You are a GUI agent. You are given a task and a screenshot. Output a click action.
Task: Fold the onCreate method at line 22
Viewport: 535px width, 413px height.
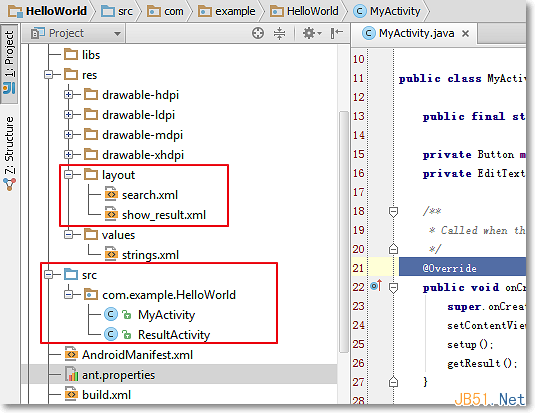(393, 288)
